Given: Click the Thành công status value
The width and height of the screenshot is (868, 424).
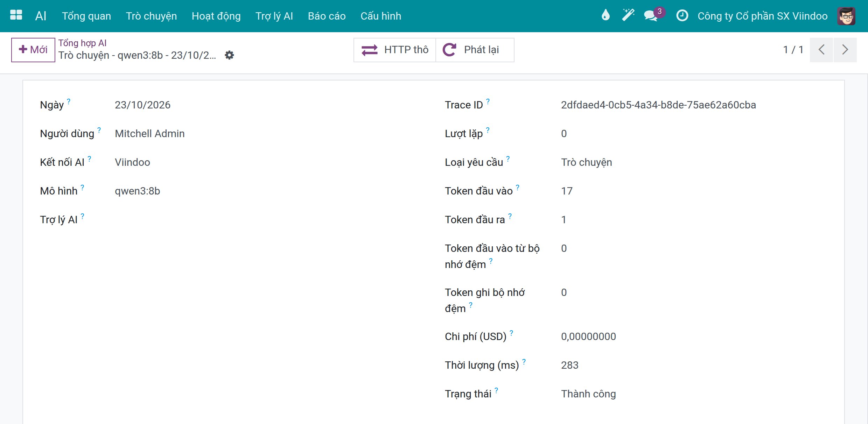Looking at the screenshot, I should (588, 394).
